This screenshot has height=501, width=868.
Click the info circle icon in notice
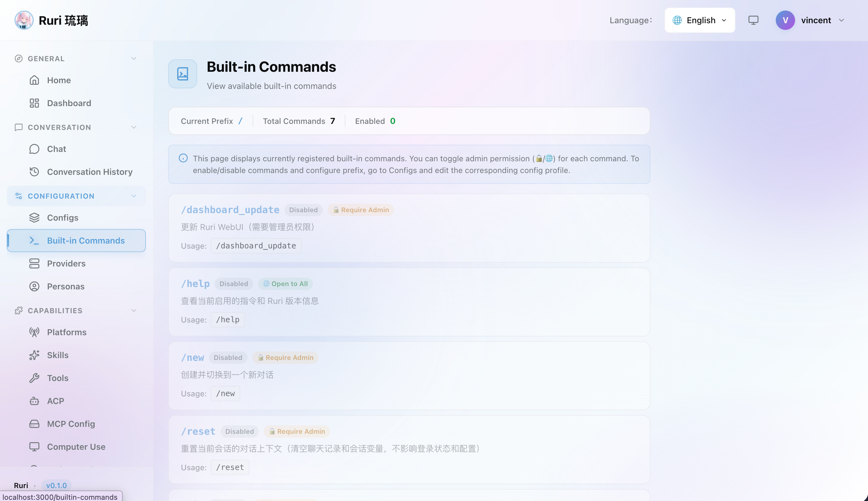(183, 158)
